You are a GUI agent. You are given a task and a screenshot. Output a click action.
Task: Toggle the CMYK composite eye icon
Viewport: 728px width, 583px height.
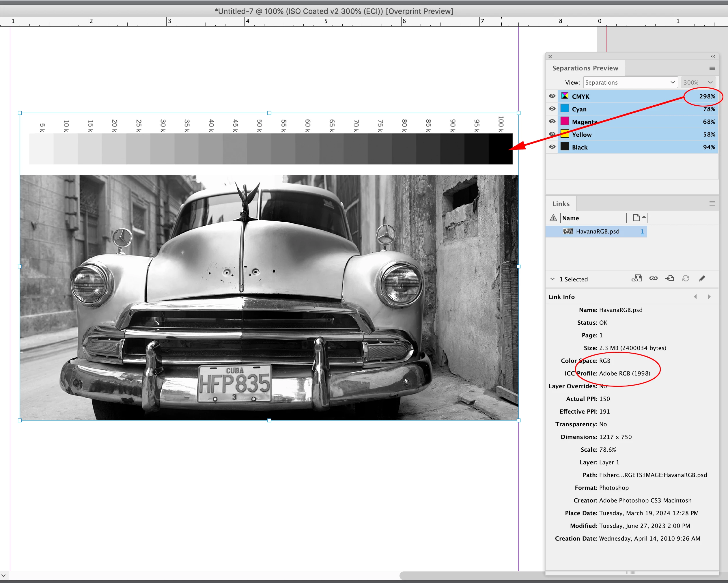click(552, 96)
